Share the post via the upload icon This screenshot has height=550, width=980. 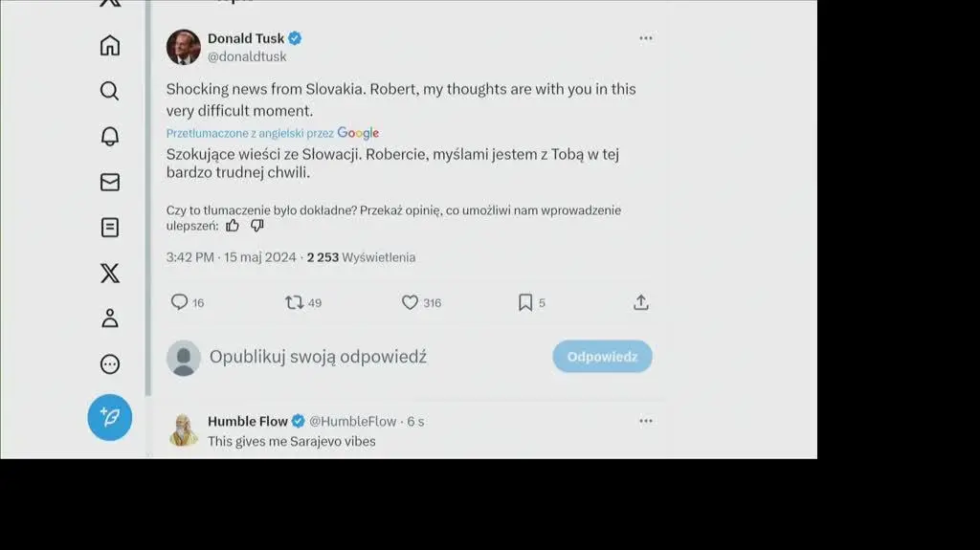coord(641,302)
